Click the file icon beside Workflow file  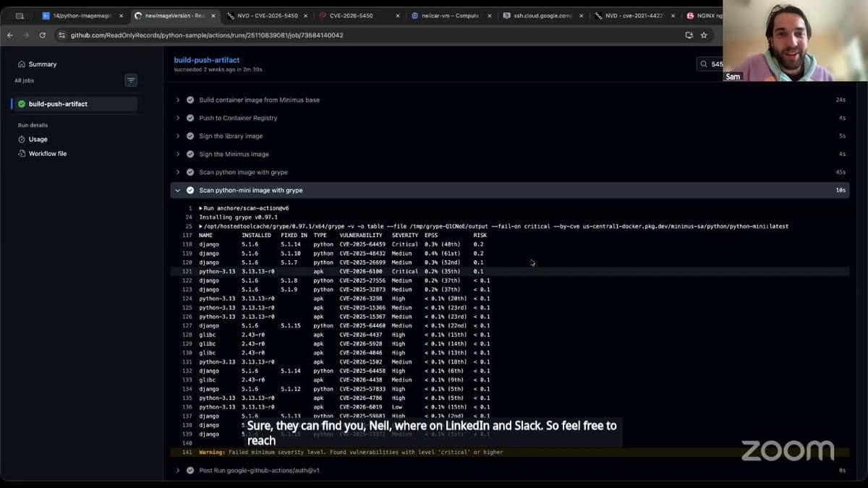click(22, 153)
